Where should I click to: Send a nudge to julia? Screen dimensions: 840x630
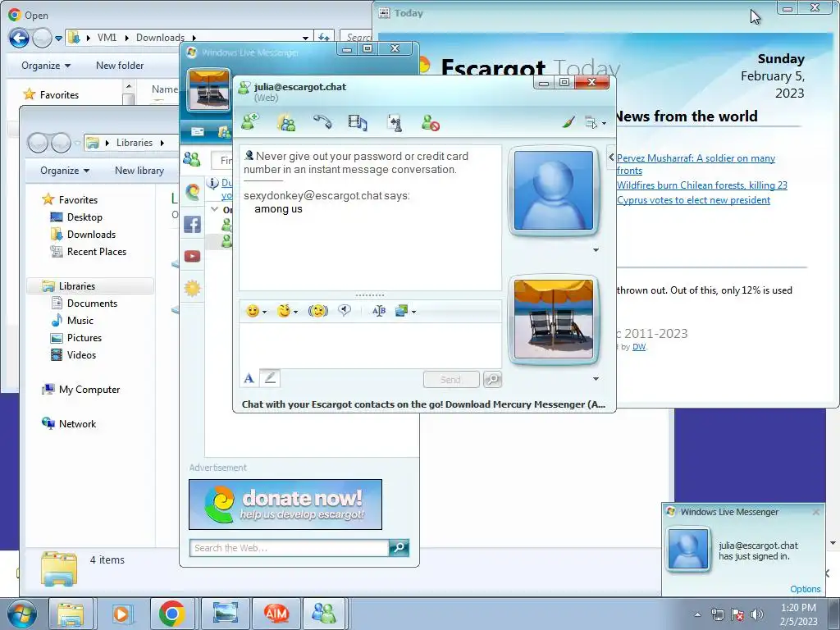(x=318, y=311)
